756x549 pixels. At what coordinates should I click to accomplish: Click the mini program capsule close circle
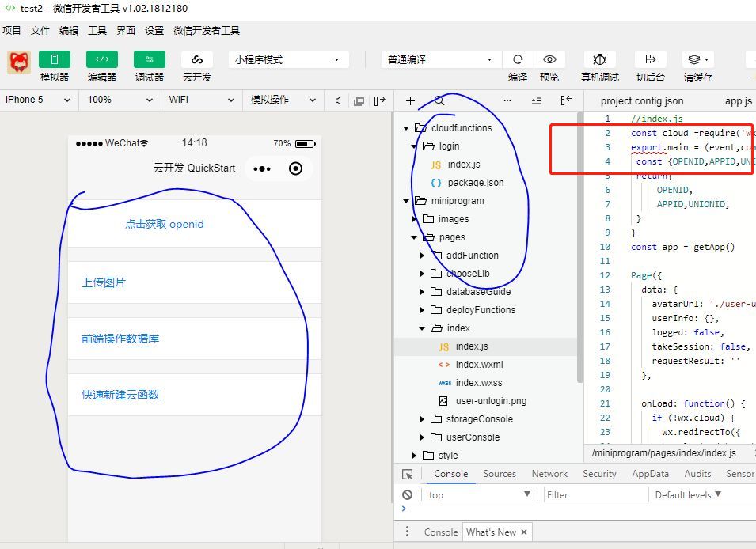(295, 168)
